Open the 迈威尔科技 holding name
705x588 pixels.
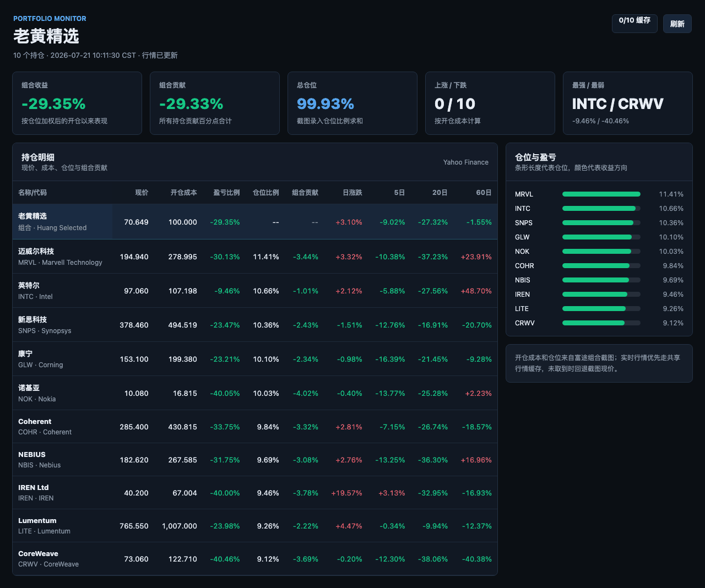36,252
